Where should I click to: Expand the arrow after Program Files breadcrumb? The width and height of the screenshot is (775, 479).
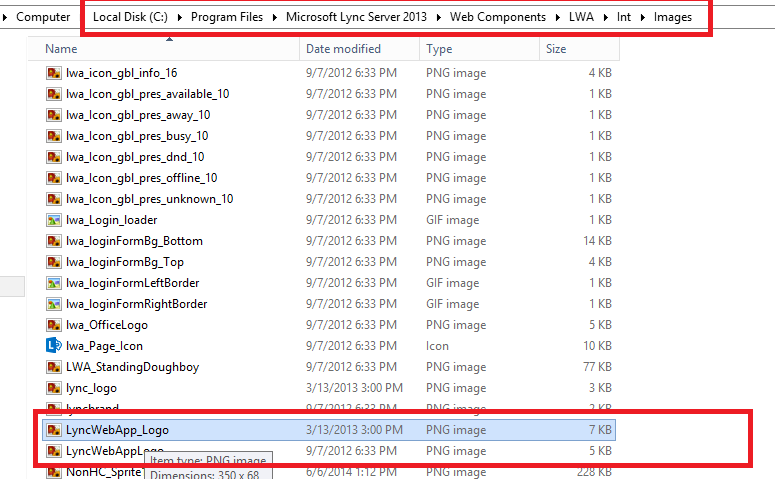click(x=275, y=17)
